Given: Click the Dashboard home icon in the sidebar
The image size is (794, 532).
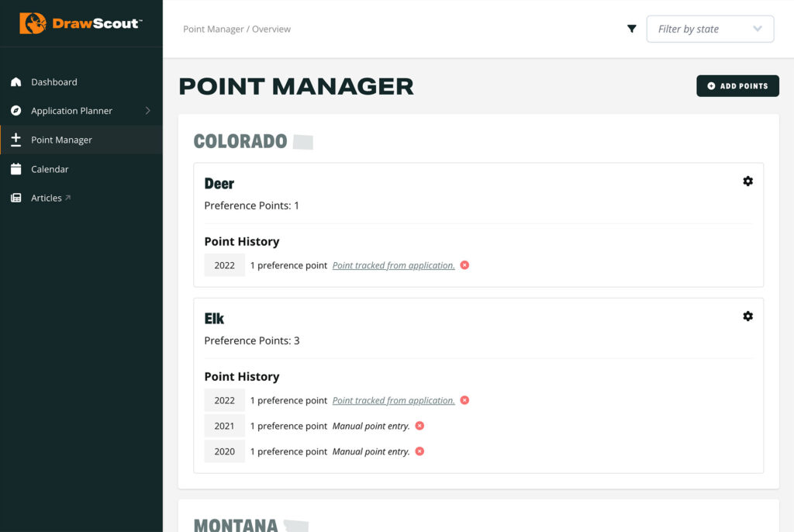Looking at the screenshot, I should [17, 81].
